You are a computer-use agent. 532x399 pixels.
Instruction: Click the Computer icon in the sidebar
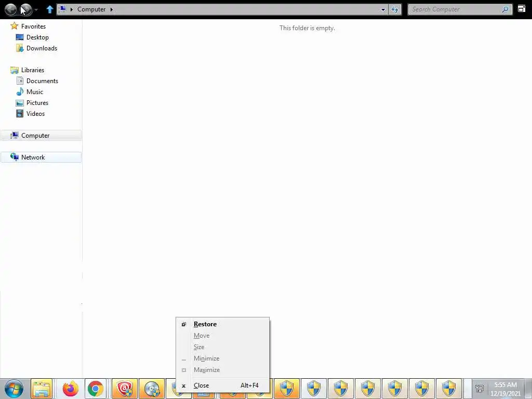14,136
